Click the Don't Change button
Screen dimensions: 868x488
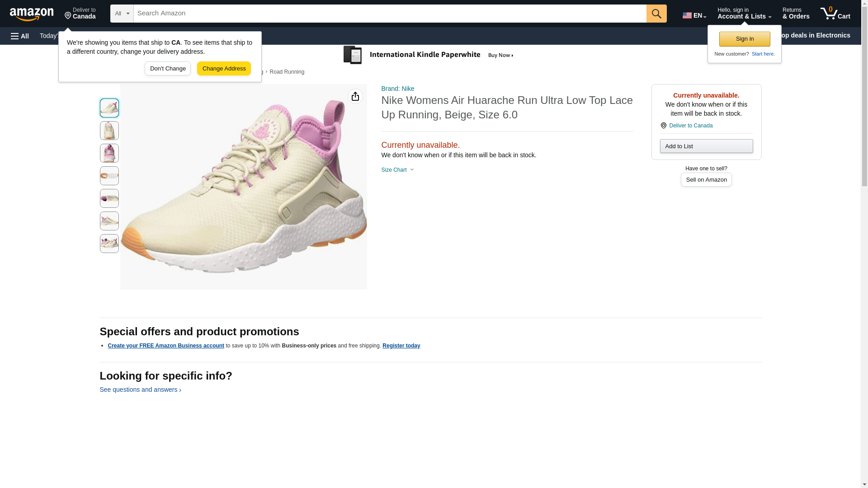(168, 69)
